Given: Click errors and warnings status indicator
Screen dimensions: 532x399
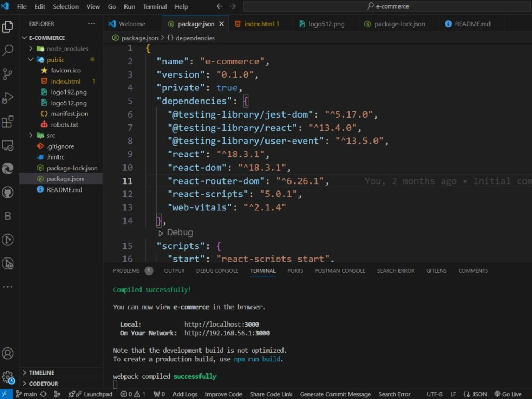Looking at the screenshot, I should [132, 394].
